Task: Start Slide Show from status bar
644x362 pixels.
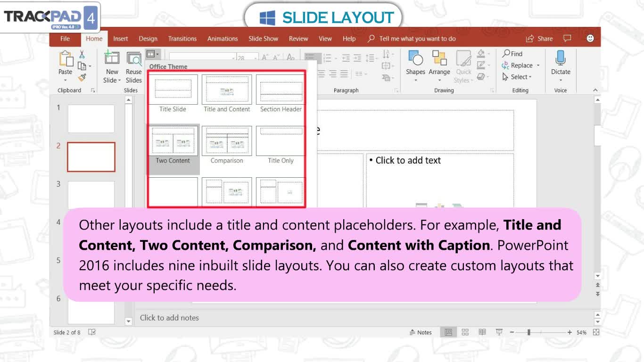Action: [x=499, y=332]
